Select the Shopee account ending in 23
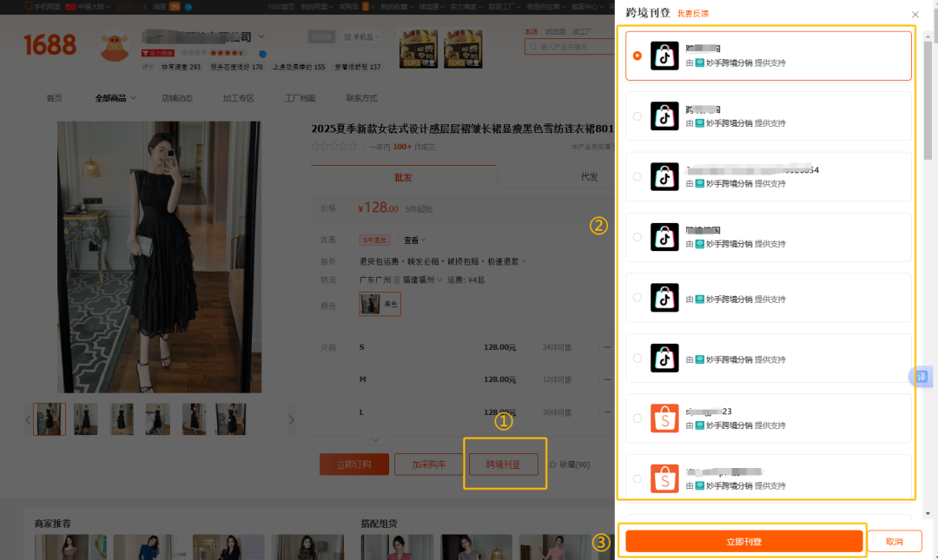 coord(637,418)
